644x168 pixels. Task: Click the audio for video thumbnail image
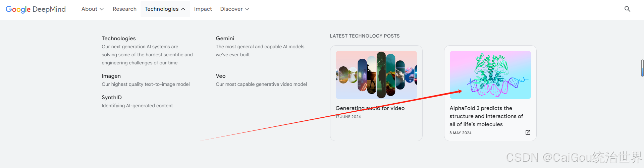pyautogui.click(x=376, y=75)
